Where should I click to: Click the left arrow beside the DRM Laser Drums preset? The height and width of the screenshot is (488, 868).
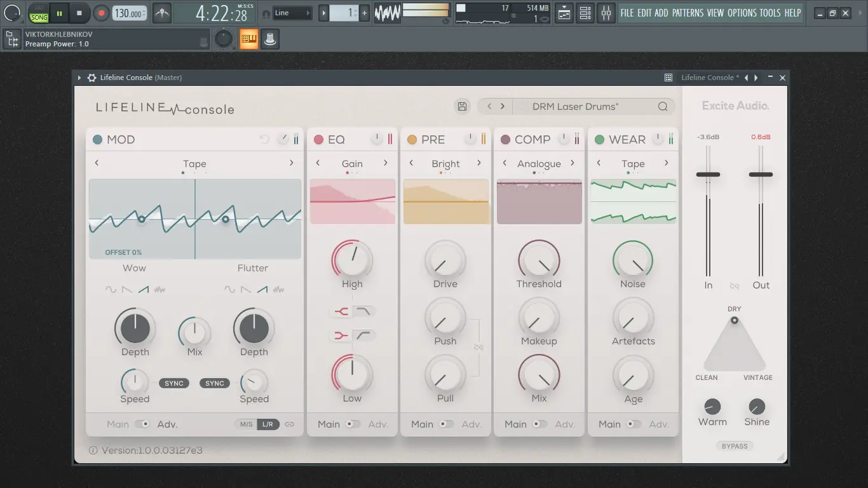(x=488, y=106)
